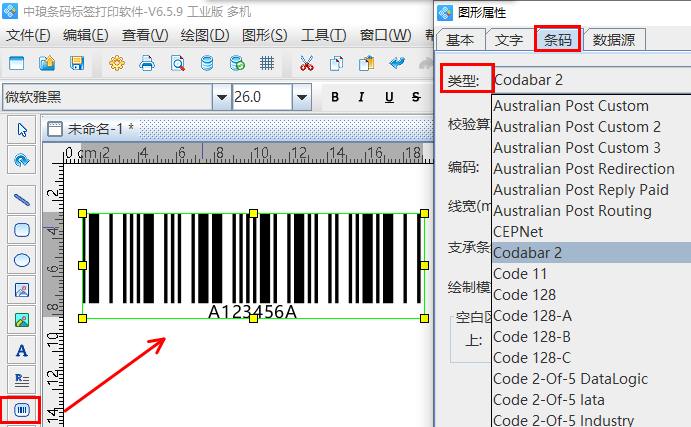Select the insert picture tool with blue frame
Viewport: 691px width, 427px height.
(22, 290)
